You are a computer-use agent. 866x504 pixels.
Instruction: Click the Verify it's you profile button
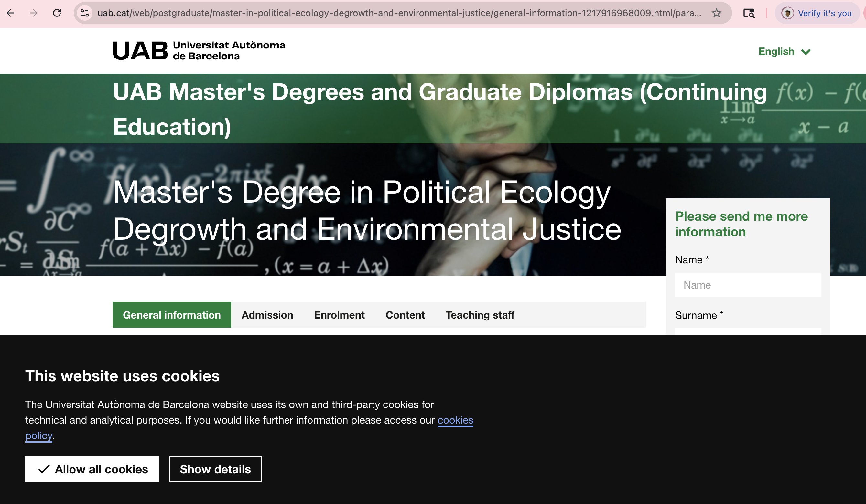(x=817, y=13)
